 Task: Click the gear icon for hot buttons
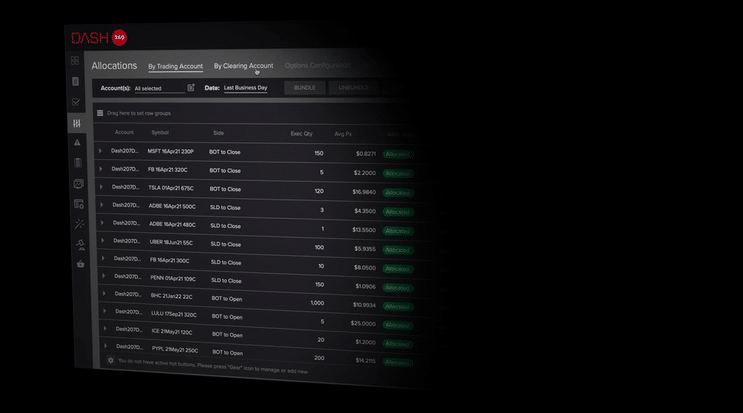[110, 360]
